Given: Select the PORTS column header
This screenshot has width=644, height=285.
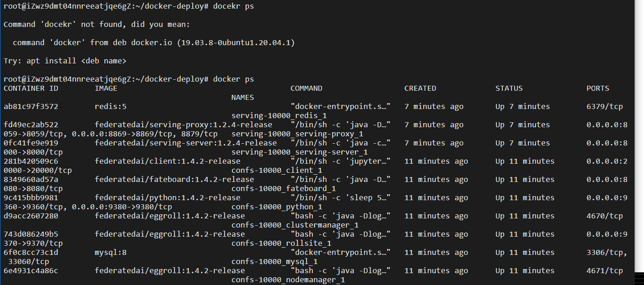Looking at the screenshot, I should pyautogui.click(x=597, y=88).
